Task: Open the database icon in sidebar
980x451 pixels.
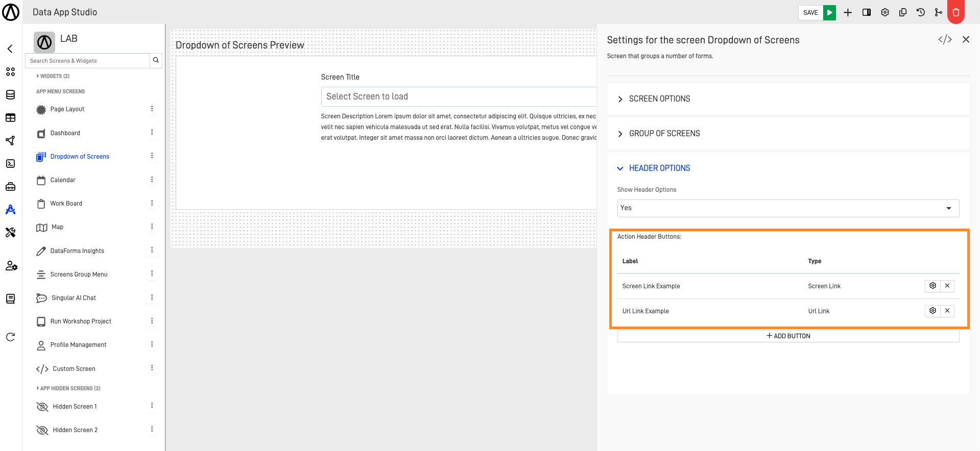Action: [10, 95]
